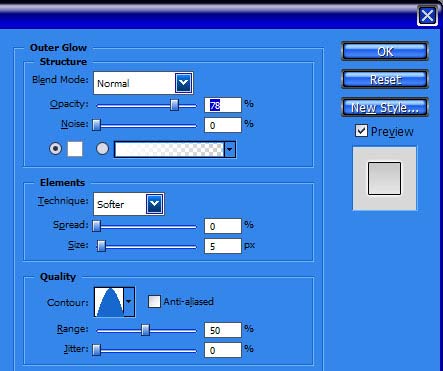Enable the Anti-aliased checkbox
Viewport: 443px width, 371px height.
pos(154,302)
